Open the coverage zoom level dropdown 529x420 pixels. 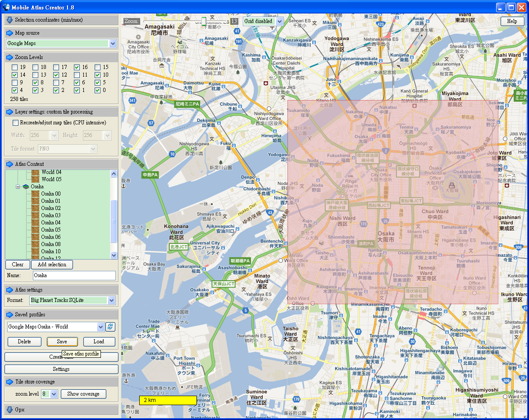[54, 394]
